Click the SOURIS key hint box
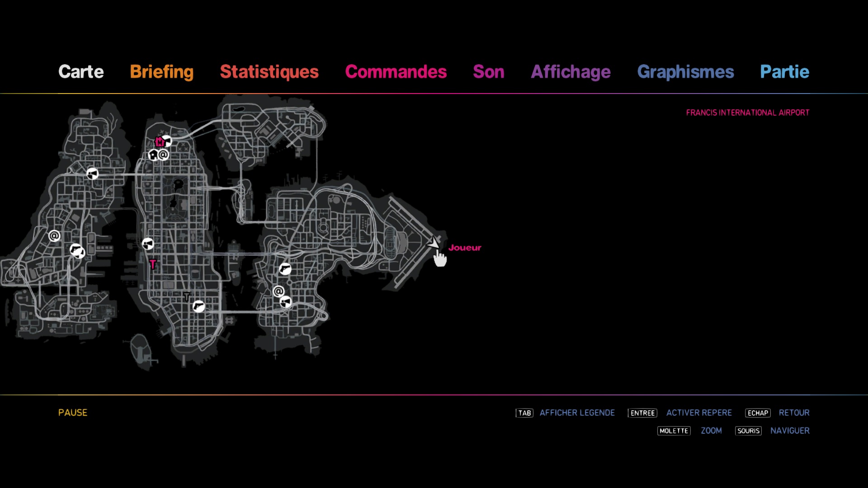The width and height of the screenshot is (868, 488). 748,431
